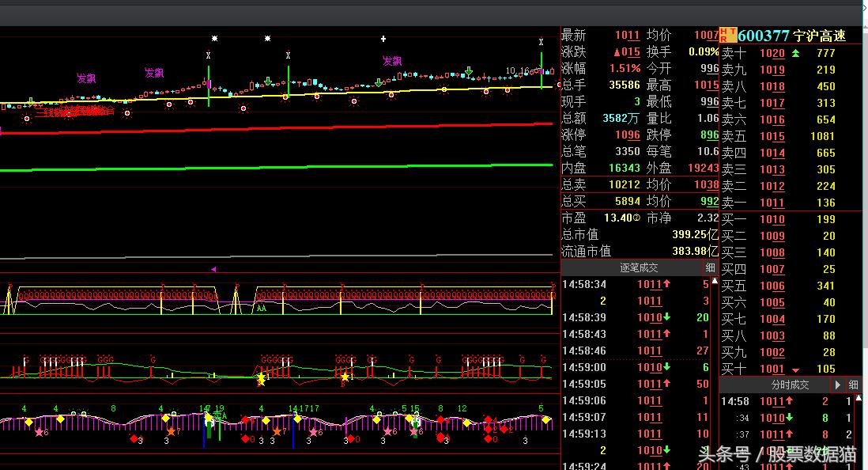Click 买八 price 1003
Viewport: 868px width, 470px height.
click(772, 335)
